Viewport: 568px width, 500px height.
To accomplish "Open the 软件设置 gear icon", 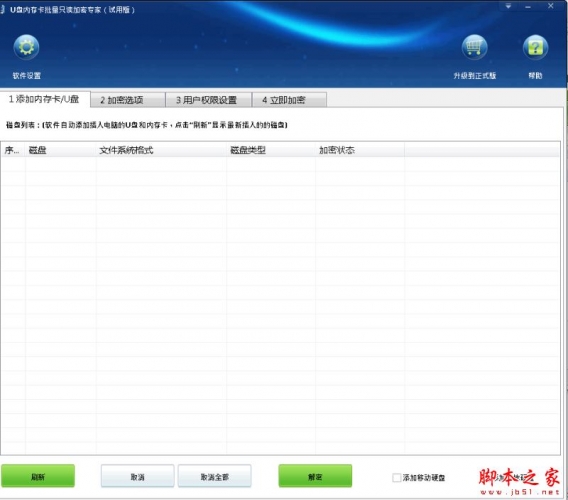I will 26,47.
